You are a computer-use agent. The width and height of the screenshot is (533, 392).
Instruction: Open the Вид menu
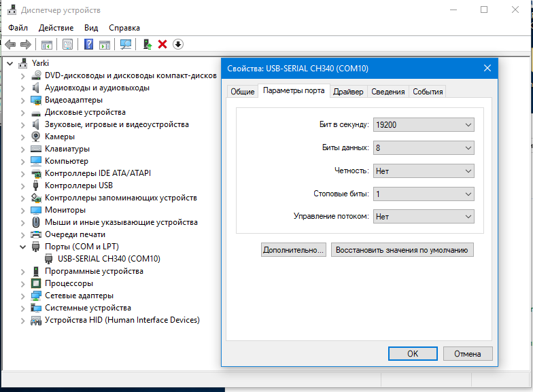click(91, 28)
